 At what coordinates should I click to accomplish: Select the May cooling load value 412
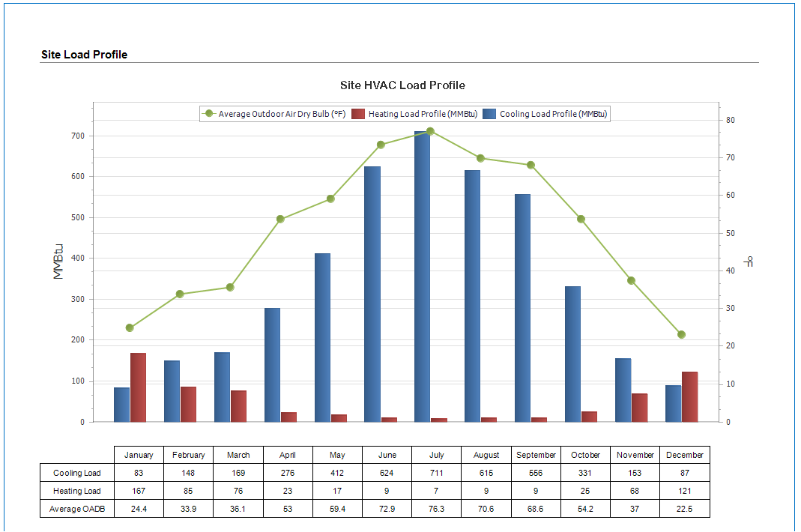337,473
